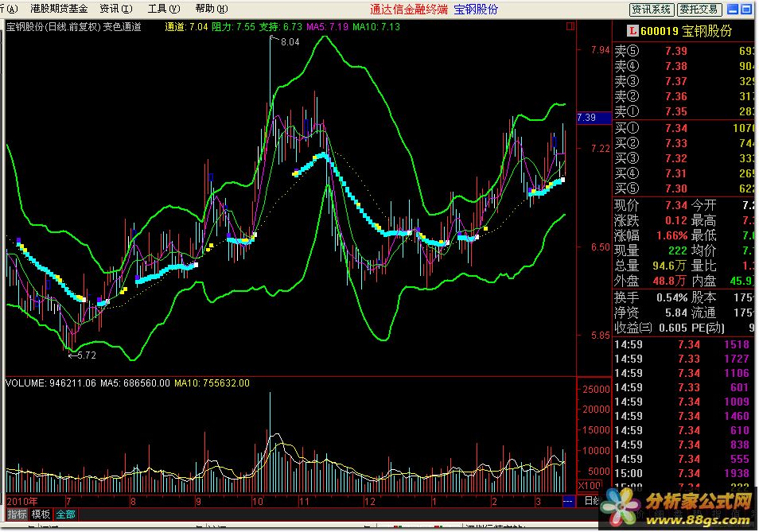Click the blue restore window icon

746,10
